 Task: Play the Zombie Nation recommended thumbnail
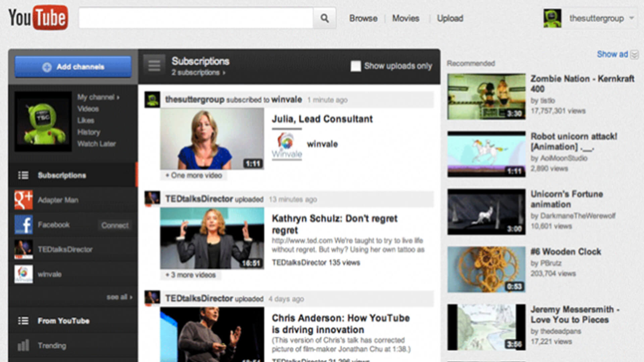tap(486, 97)
